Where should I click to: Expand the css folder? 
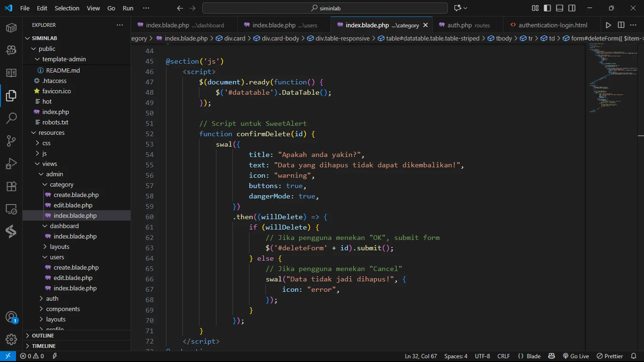46,143
